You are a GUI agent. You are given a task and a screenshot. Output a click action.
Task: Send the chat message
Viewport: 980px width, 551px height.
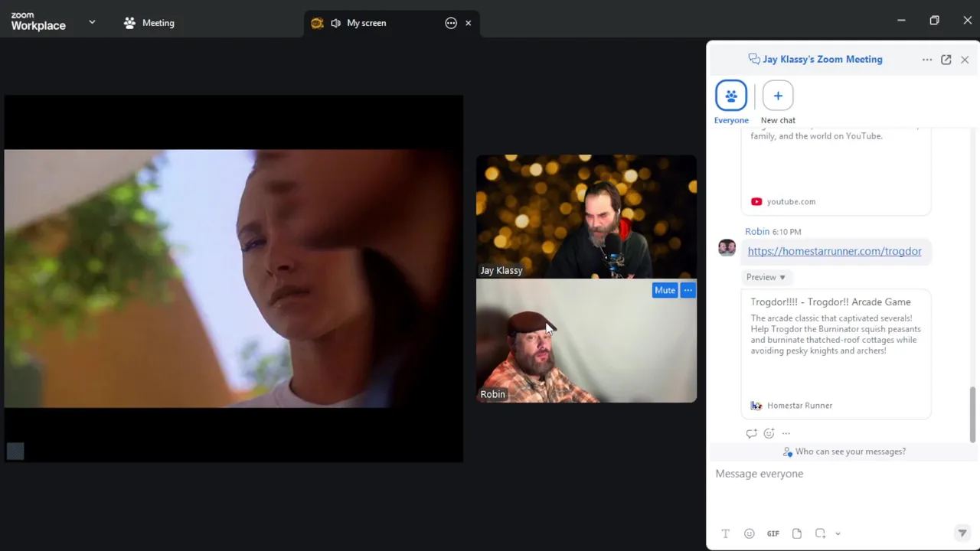coord(962,533)
